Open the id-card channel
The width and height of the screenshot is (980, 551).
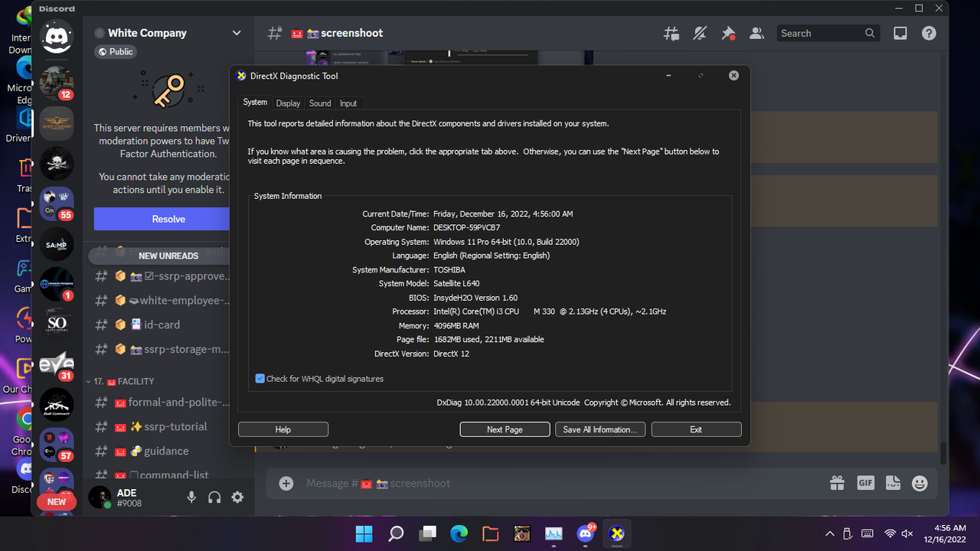click(x=162, y=324)
